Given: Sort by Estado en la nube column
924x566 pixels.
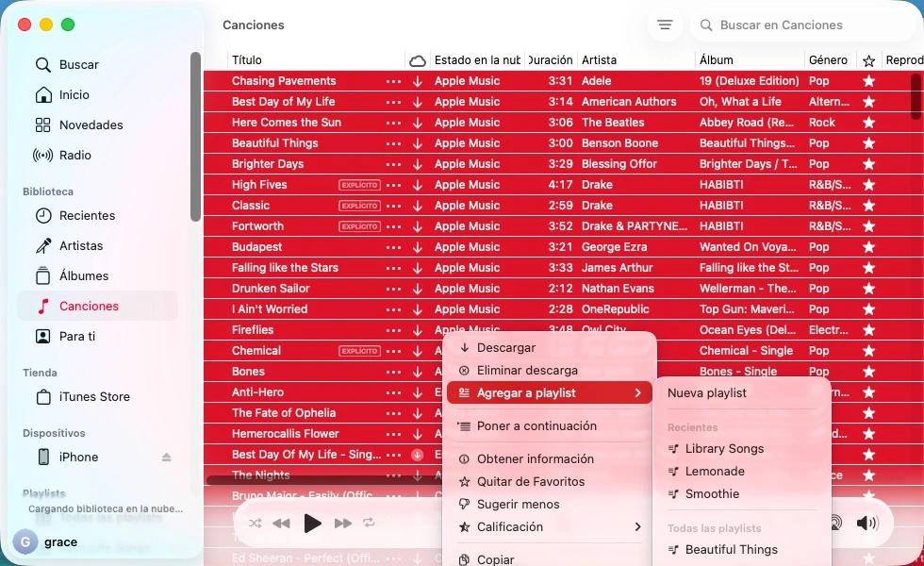Looking at the screenshot, I should (477, 60).
